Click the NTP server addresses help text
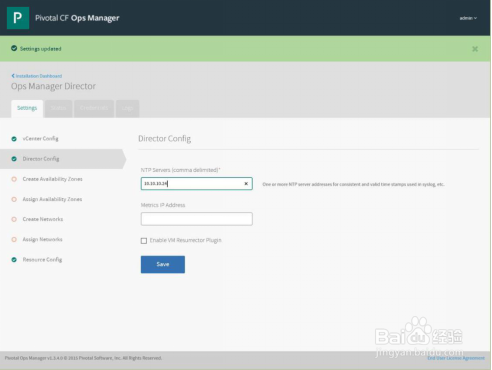 (353, 184)
